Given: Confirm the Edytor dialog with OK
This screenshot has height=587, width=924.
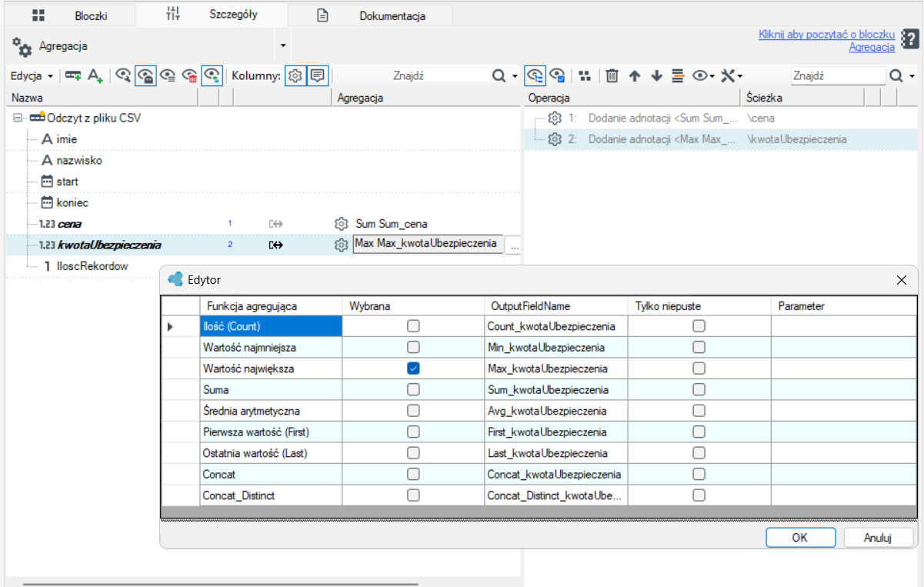Looking at the screenshot, I should pyautogui.click(x=800, y=537).
